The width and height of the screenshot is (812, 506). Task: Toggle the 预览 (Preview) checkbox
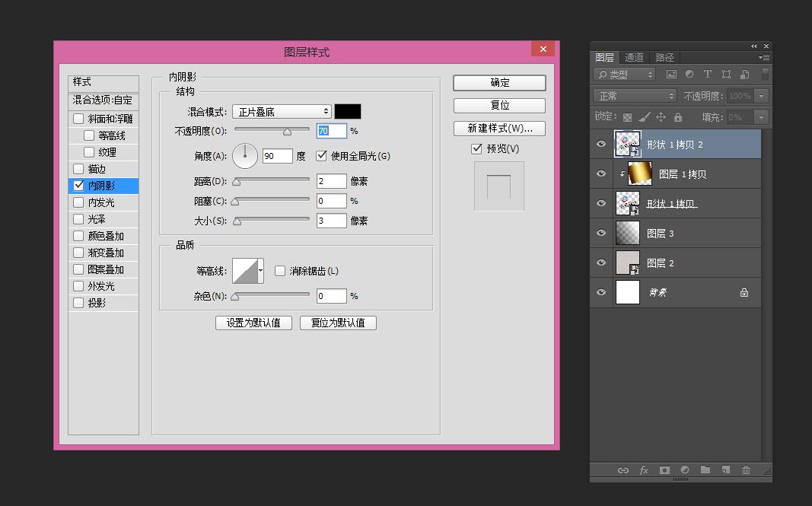click(x=477, y=148)
